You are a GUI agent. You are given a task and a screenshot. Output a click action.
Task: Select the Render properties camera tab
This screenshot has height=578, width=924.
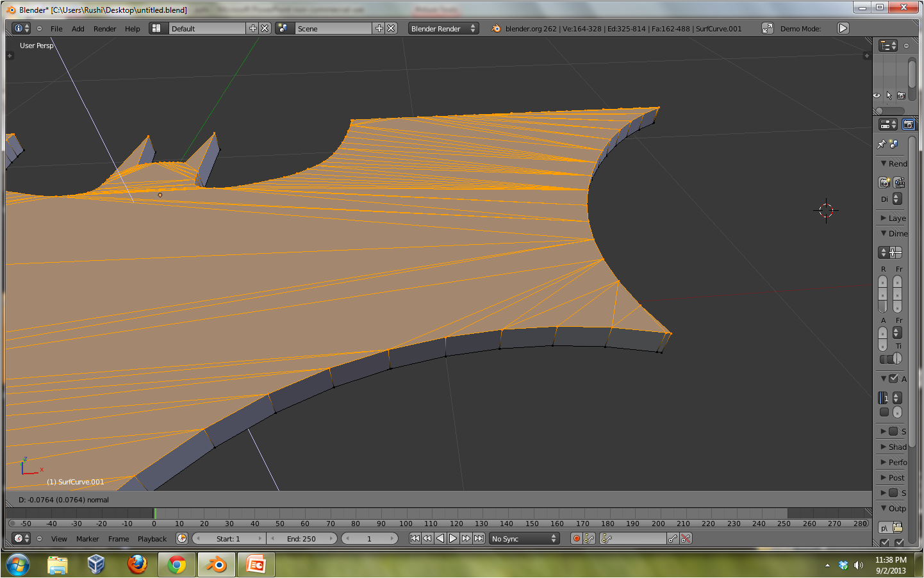click(909, 124)
